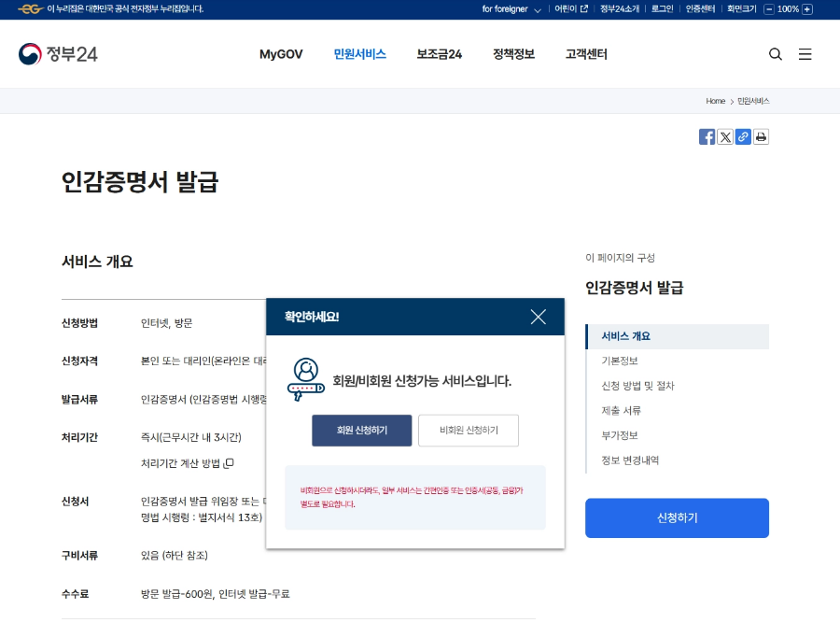Click the 정부24 logo
Image resolution: width=840 pixels, height=623 pixels.
coord(59,53)
